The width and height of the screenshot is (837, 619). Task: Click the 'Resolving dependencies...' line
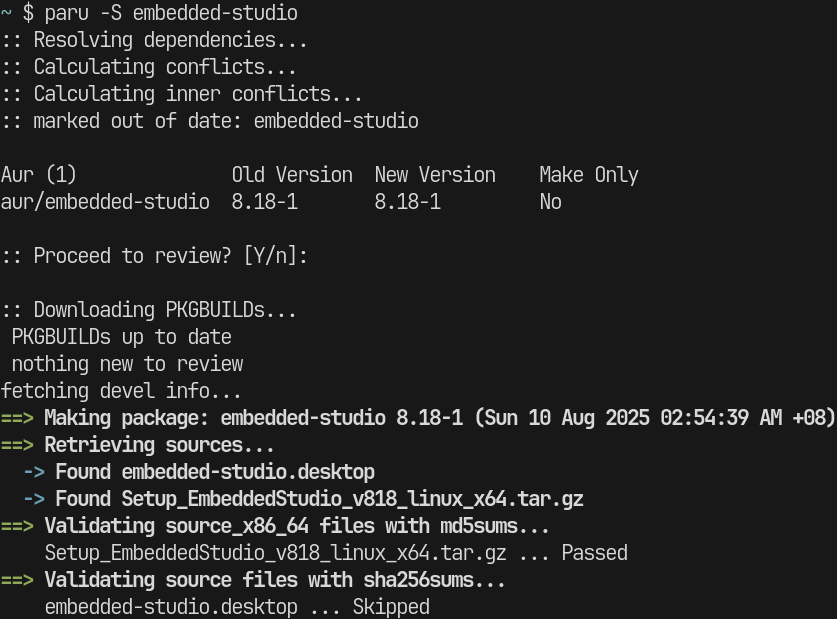170,41
